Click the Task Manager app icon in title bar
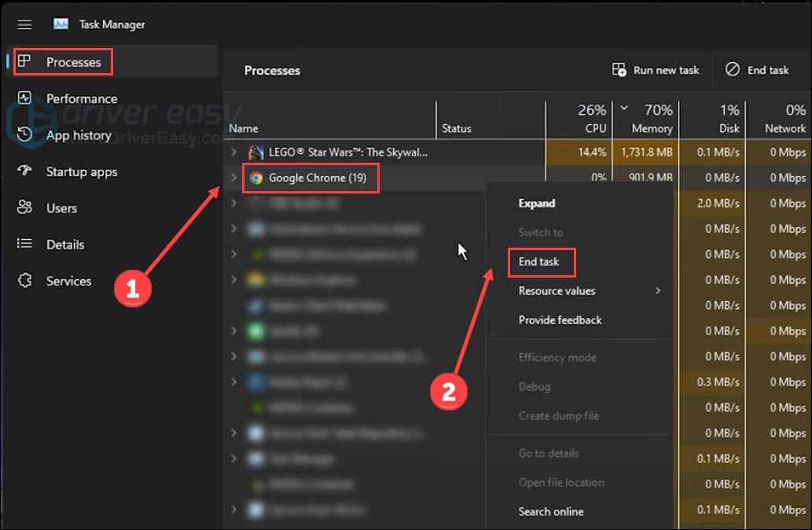 [x=61, y=24]
